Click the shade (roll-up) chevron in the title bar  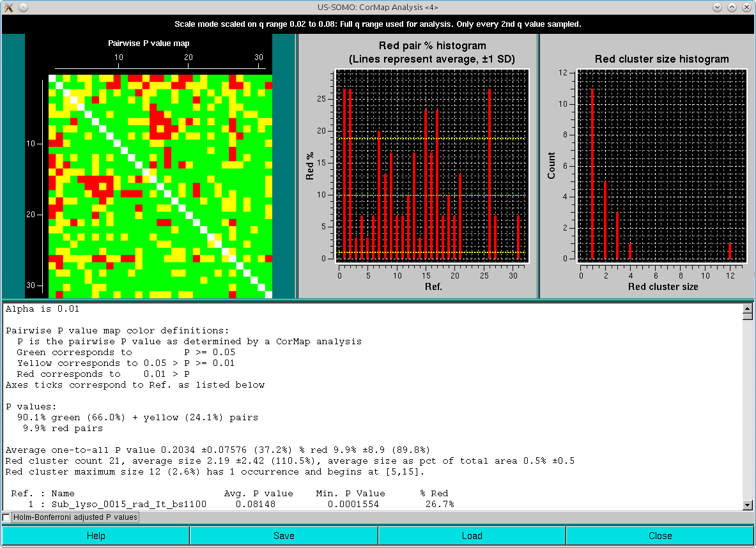click(718, 7)
